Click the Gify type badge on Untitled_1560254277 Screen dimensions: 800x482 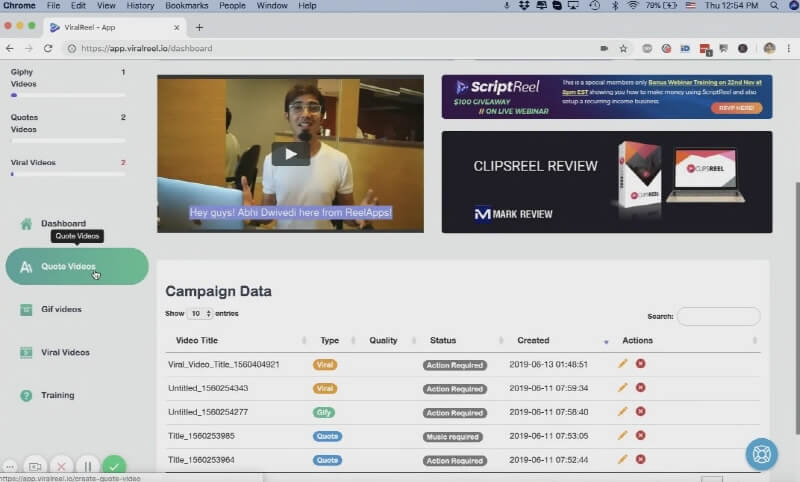[x=324, y=412]
